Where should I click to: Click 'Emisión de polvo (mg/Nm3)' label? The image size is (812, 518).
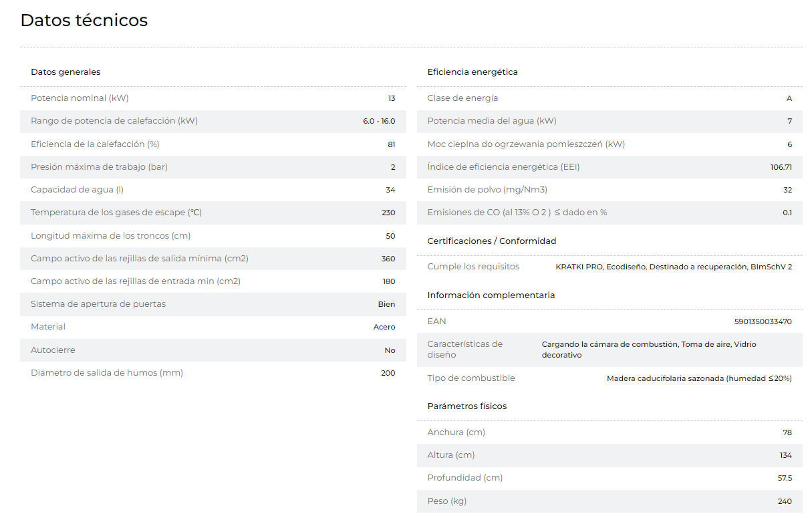487,190
